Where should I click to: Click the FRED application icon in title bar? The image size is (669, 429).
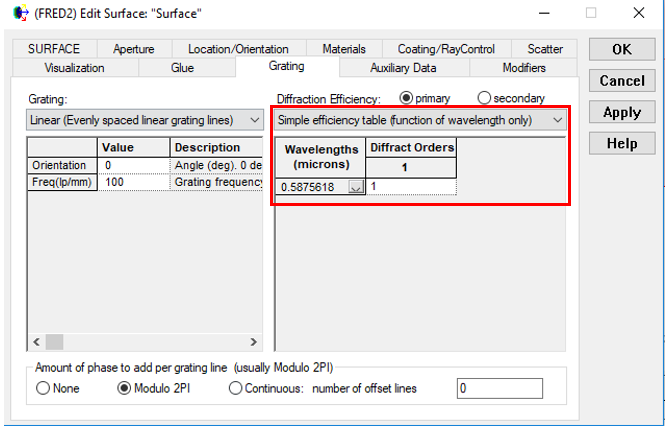point(20,14)
